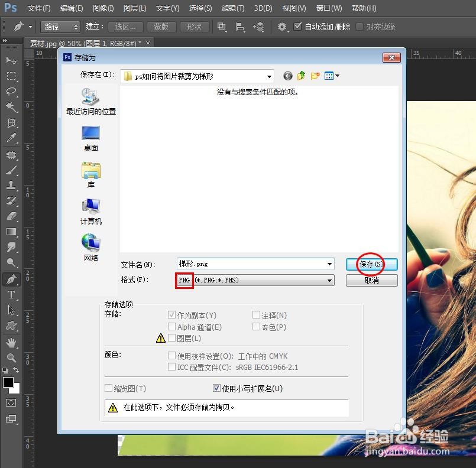Toggle the 作为副本(Y) checkbox

[x=171, y=315]
